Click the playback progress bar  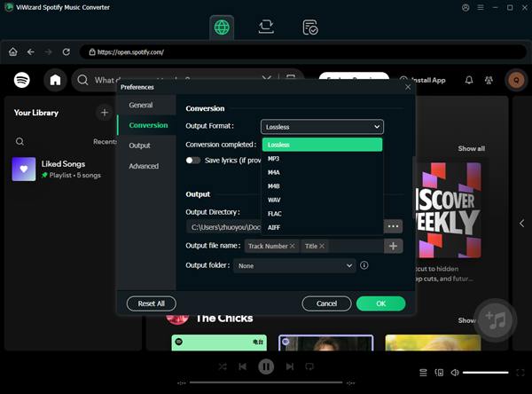[266, 382]
